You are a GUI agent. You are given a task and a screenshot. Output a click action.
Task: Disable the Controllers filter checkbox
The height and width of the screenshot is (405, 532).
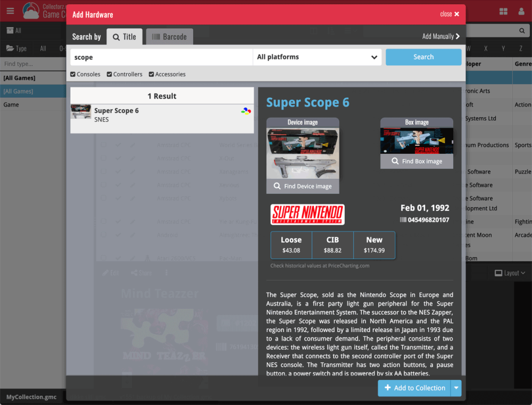point(108,74)
